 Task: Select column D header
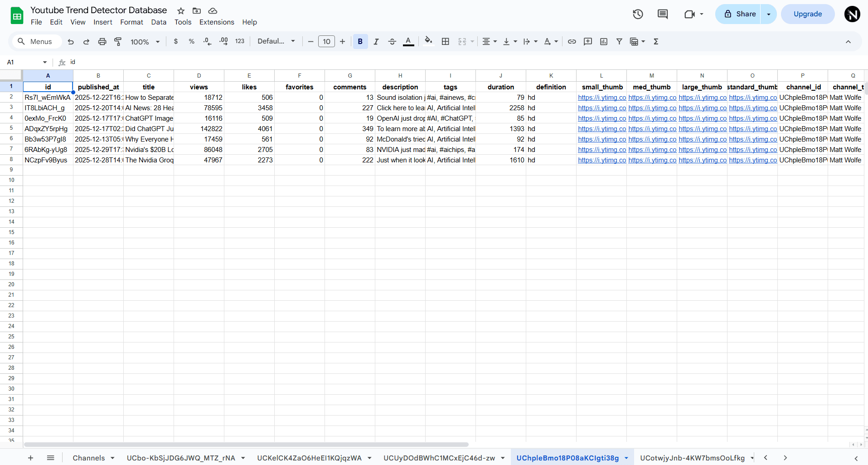199,75
